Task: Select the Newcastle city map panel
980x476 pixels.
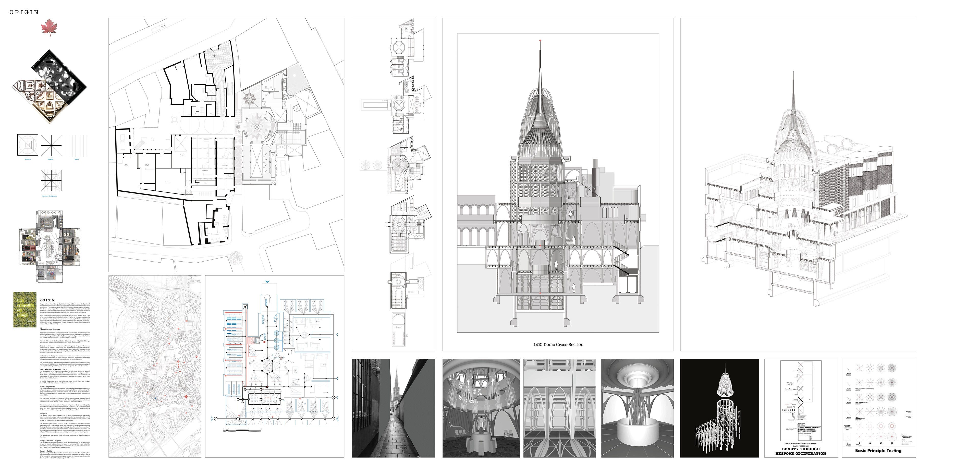Action: tap(155, 367)
